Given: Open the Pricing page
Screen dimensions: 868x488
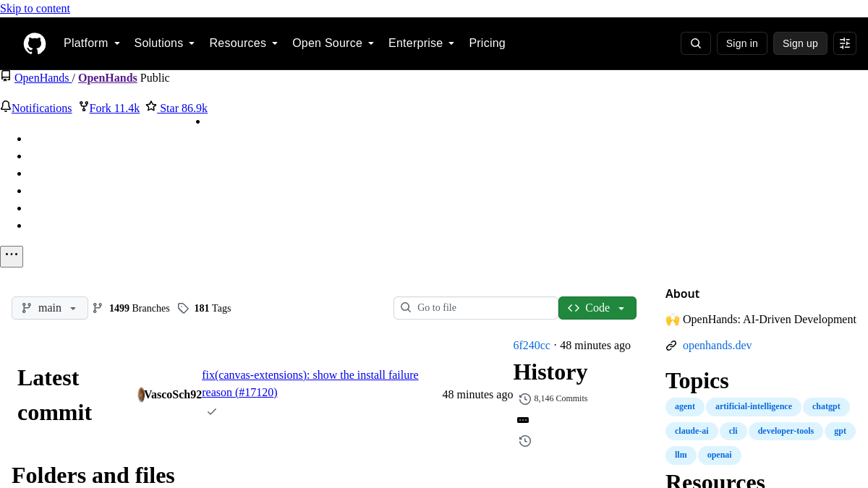Looking at the screenshot, I should click(487, 43).
